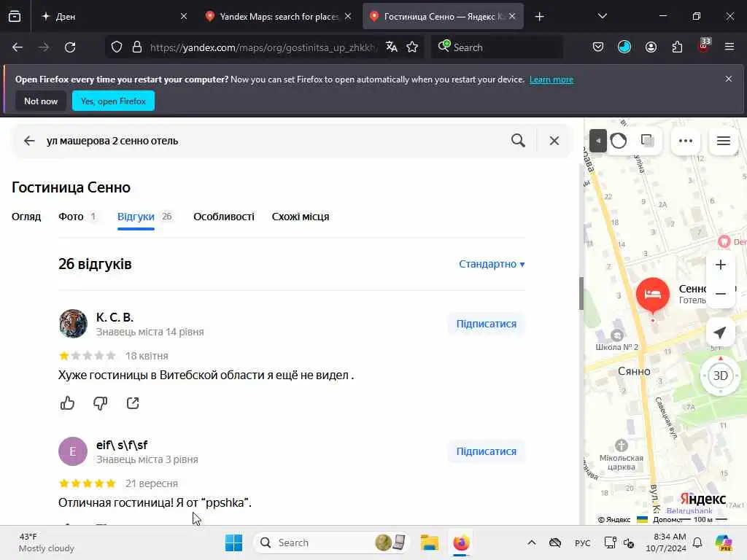Open the Yandex Maps hamburger menu
This screenshot has height=560, width=747.
pyautogui.click(x=724, y=141)
